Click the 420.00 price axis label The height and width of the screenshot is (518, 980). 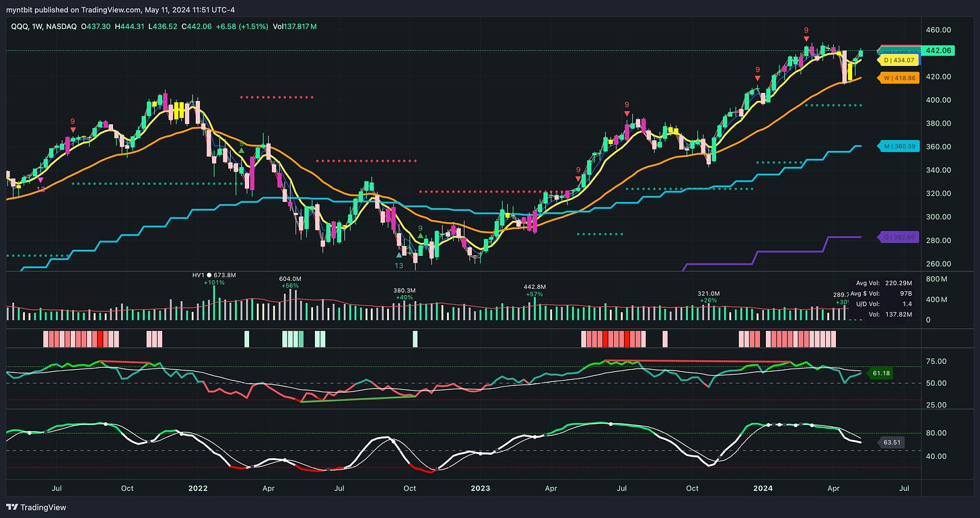[938, 77]
